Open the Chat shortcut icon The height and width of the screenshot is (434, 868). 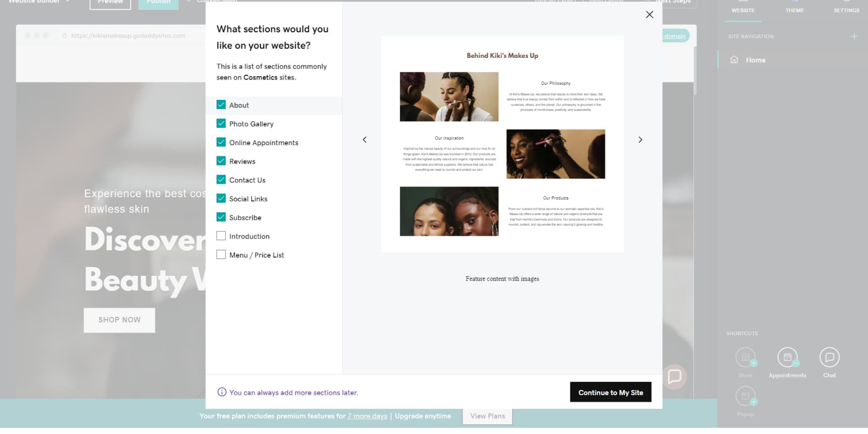[x=829, y=357]
